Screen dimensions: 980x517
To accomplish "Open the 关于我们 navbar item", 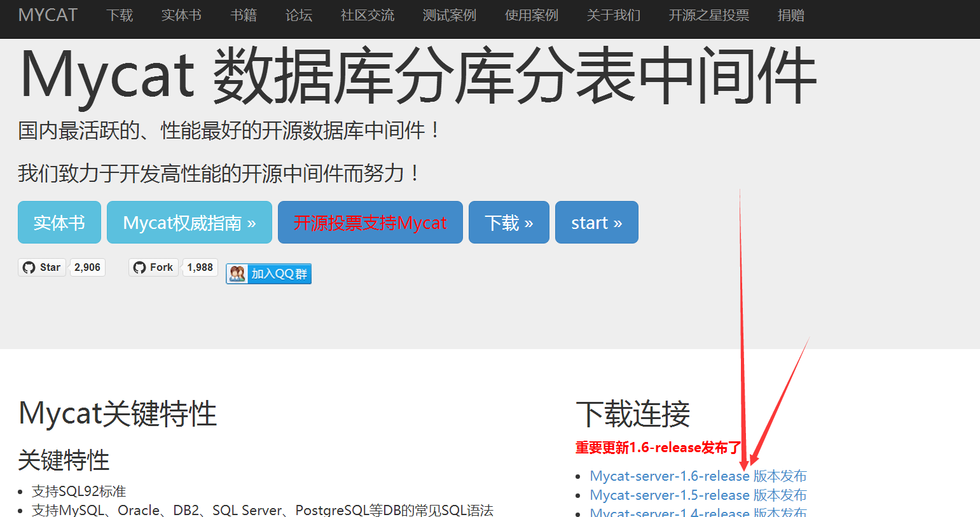I will pyautogui.click(x=614, y=15).
